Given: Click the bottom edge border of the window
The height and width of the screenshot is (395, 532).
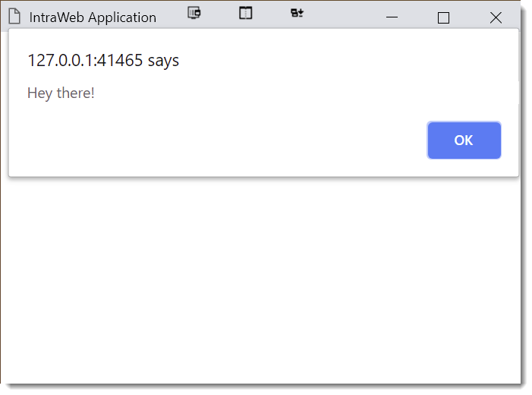Looking at the screenshot, I should [258, 383].
